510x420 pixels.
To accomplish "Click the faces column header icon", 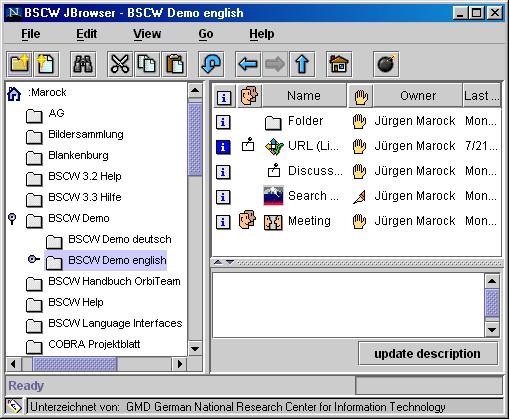I will (249, 96).
